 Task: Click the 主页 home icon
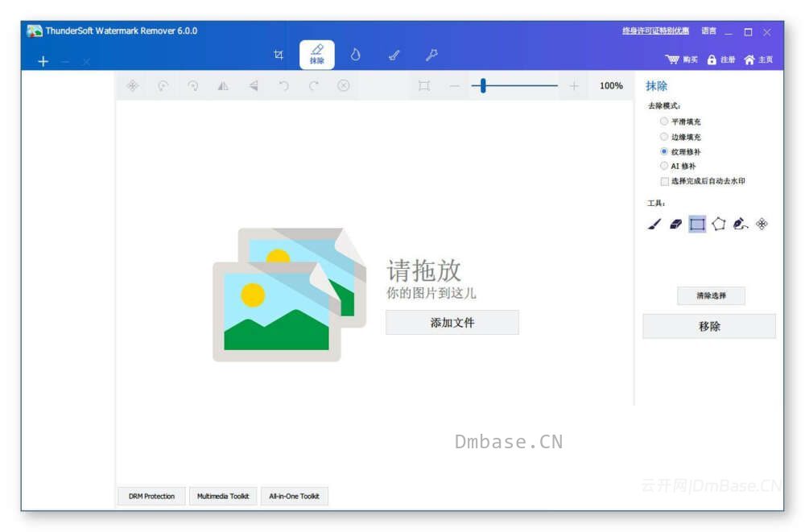pos(749,60)
